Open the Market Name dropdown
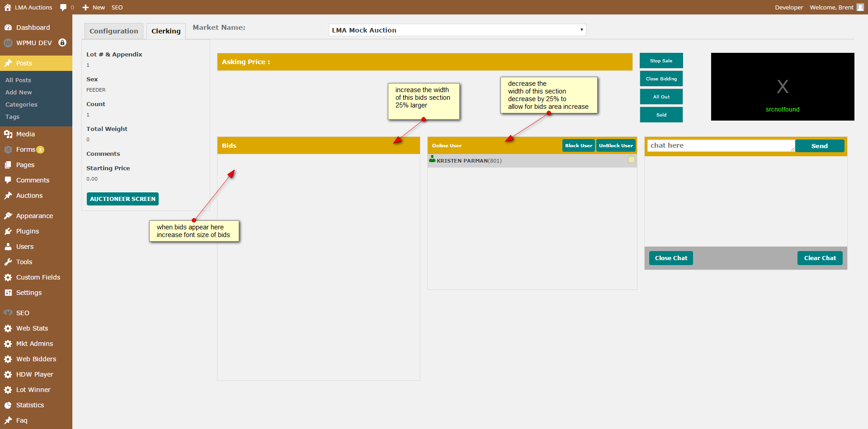868x429 pixels. 457,30
